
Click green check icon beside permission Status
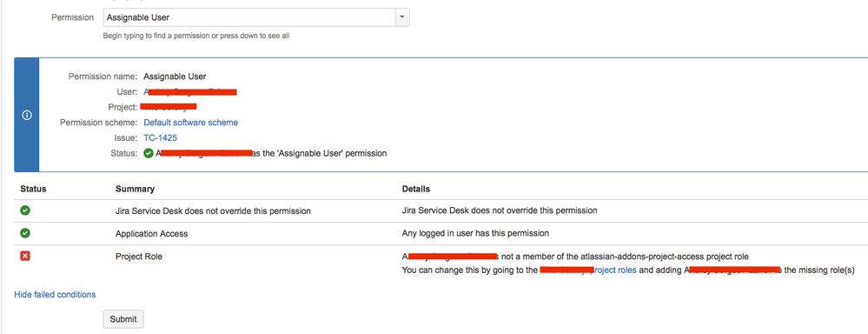(x=149, y=153)
